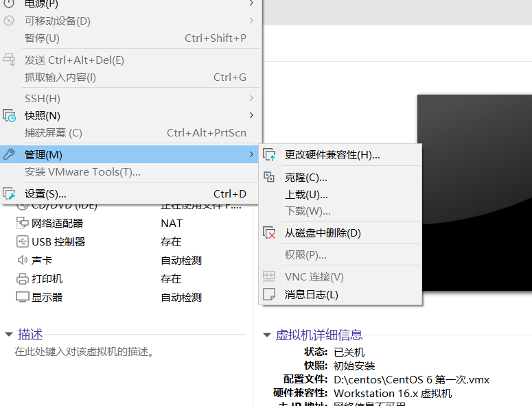Choose 上载(U)... in manage submenu

[340, 195]
